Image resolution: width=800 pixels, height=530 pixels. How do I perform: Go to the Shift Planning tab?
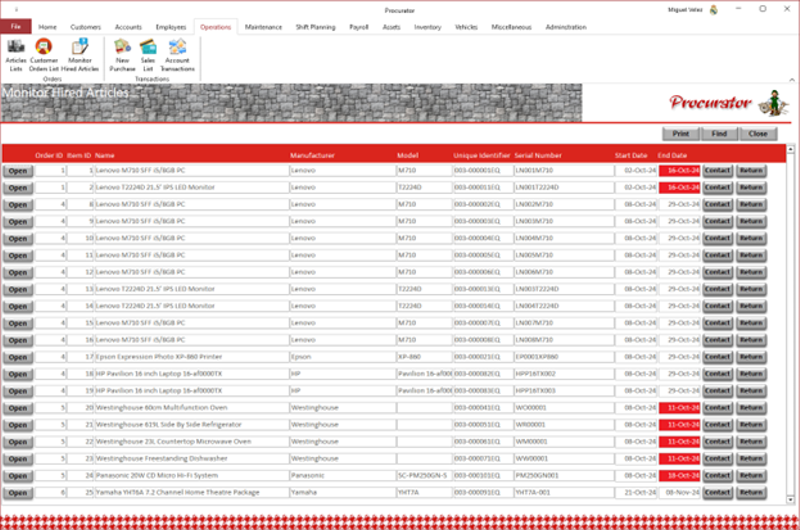(x=316, y=27)
